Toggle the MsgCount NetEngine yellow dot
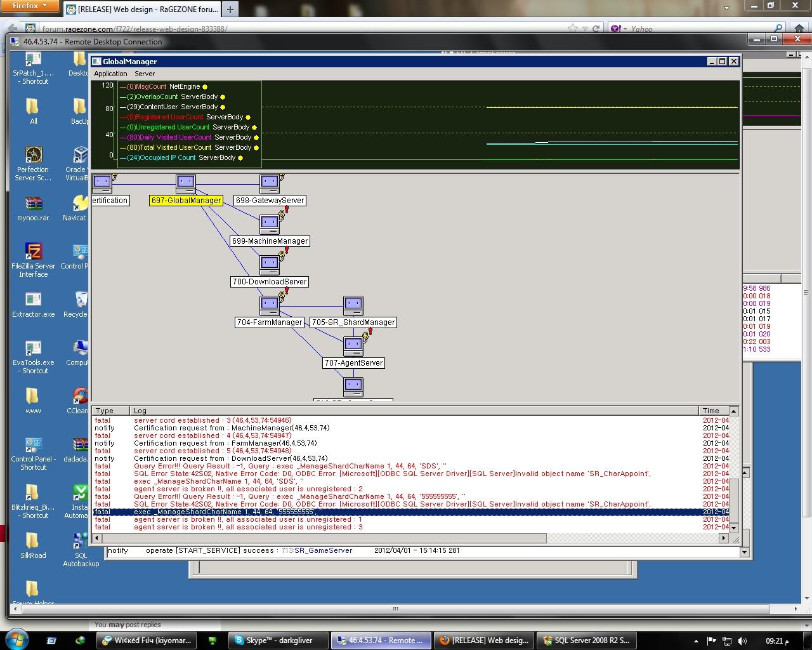The image size is (812, 650). click(x=205, y=87)
